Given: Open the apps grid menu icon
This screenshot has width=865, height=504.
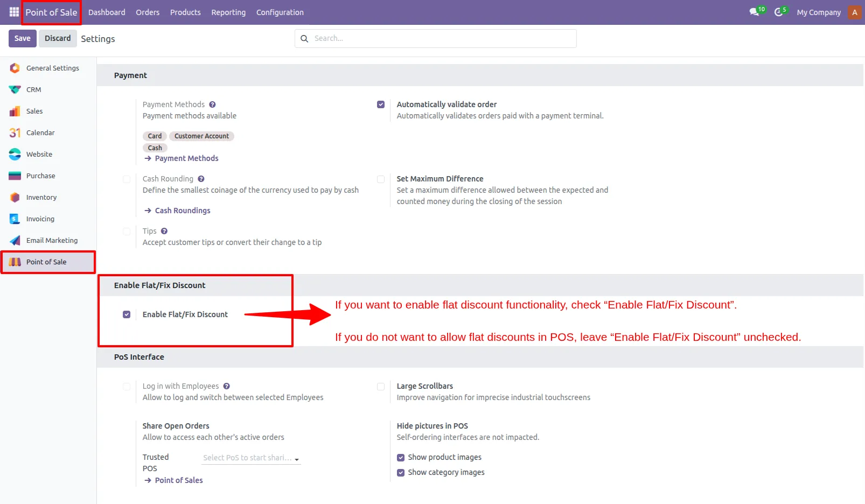Looking at the screenshot, I should click(14, 12).
